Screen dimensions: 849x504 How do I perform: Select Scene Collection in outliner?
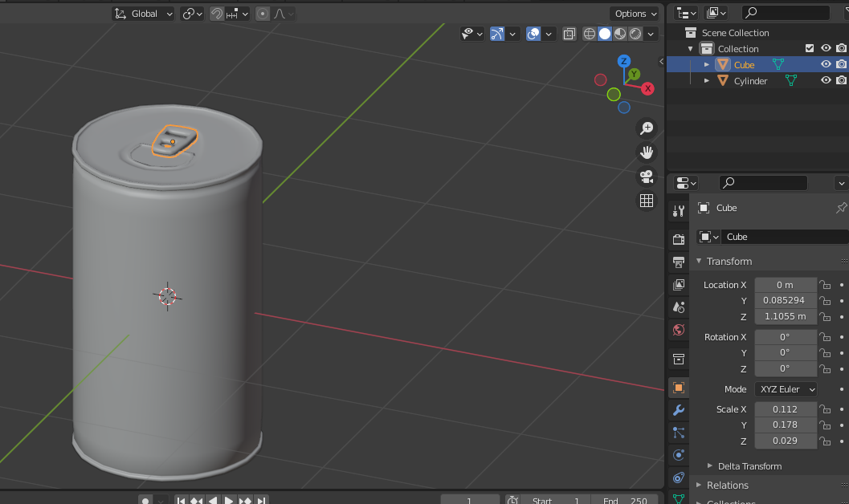[x=735, y=33]
